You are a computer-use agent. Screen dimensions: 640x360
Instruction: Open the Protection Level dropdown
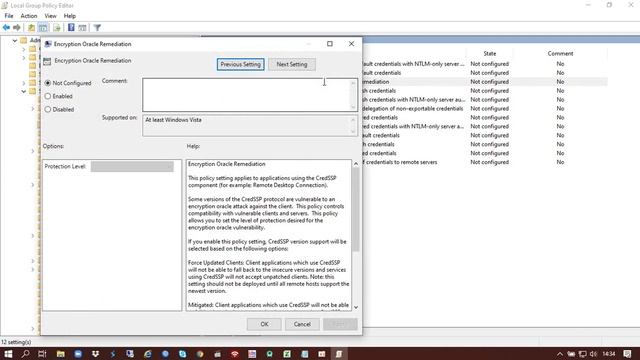(132, 167)
